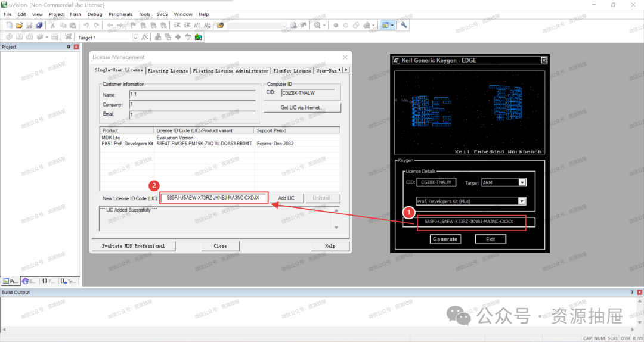Image resolution: width=644 pixels, height=342 pixels.
Task: Close the Project panel with red X
Action: click(76, 47)
